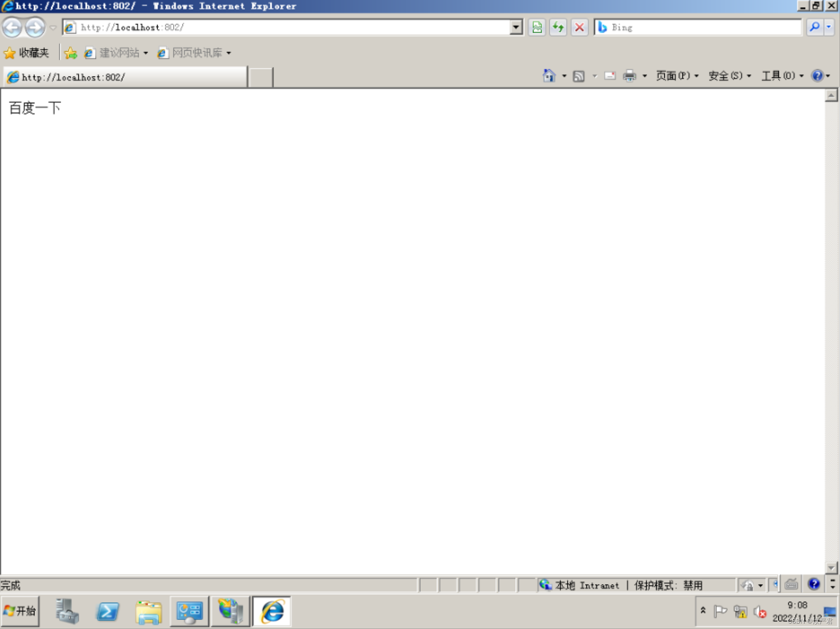The width and height of the screenshot is (840, 629).
Task: Open the 页面(P) Page menu
Action: coord(677,76)
